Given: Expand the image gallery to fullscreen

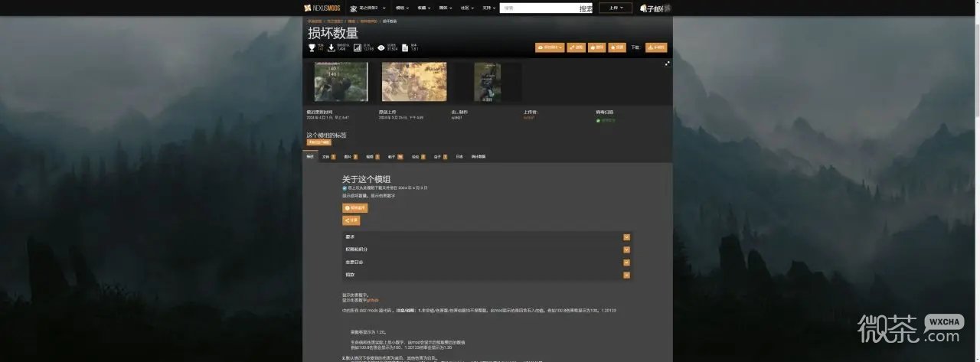Looking at the screenshot, I should 667,64.
